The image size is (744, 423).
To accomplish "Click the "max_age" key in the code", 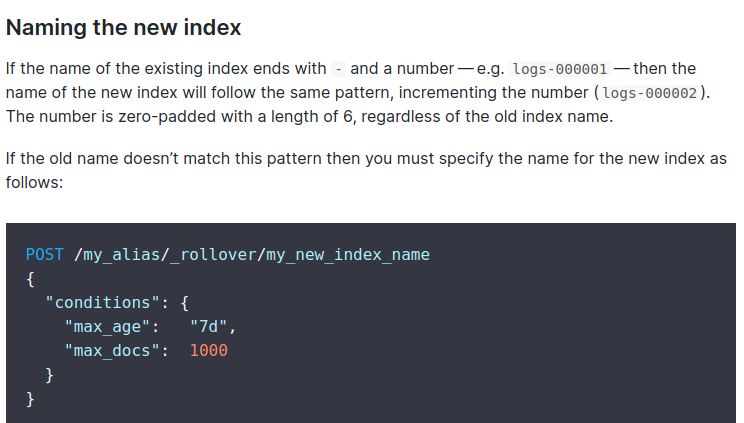I will click(107, 327).
